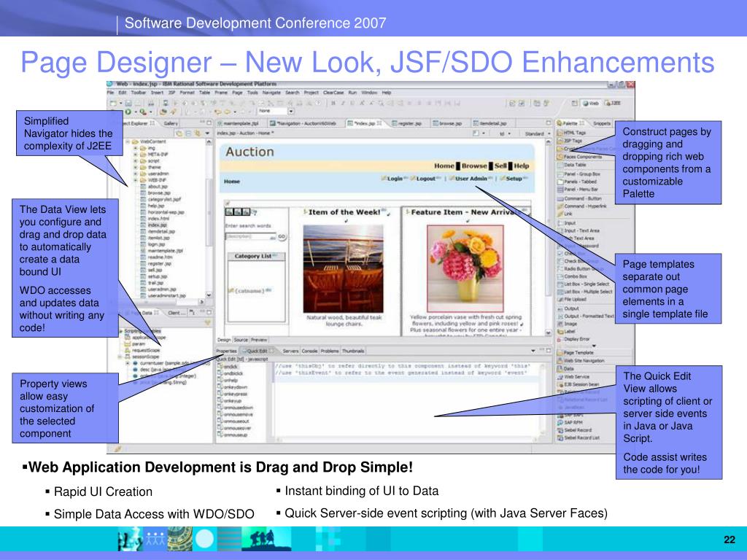Image resolution: width=747 pixels, height=560 pixels.
Task: Open the Insert menu
Action: pos(158,93)
